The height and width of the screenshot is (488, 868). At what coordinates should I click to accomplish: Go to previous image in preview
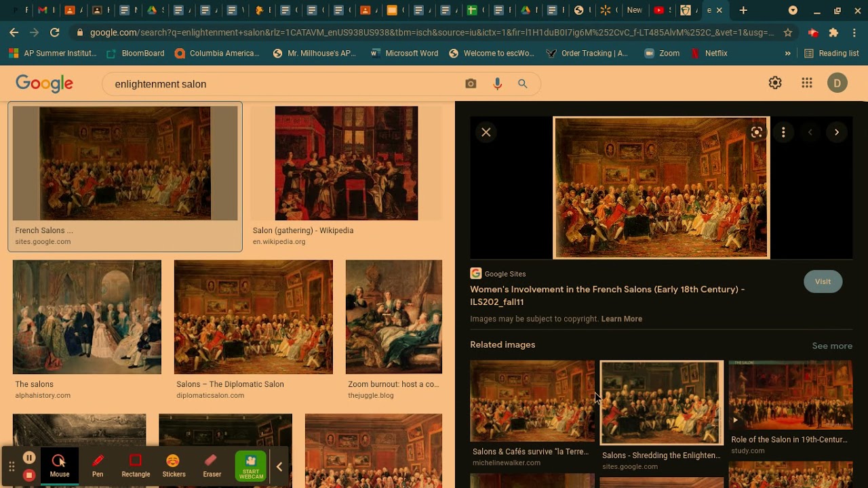810,132
